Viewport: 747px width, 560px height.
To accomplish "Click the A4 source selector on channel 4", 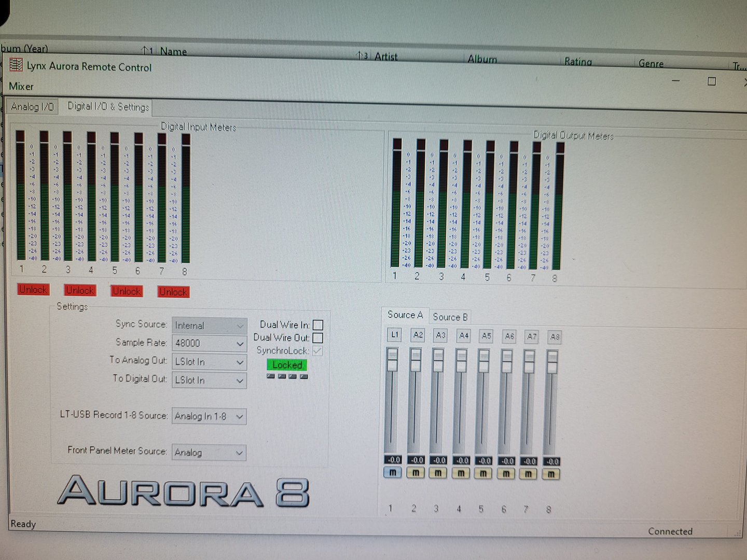I will pyautogui.click(x=463, y=336).
